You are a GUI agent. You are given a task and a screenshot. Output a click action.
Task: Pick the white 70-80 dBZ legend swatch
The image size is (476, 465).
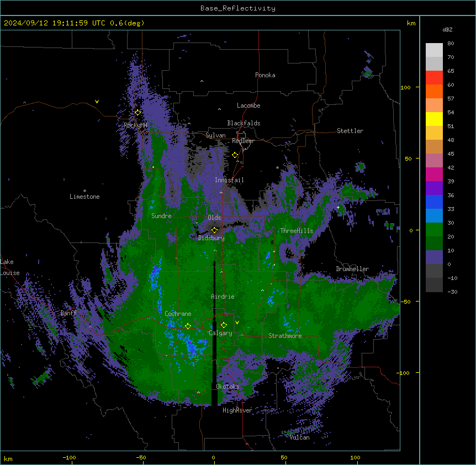(x=434, y=50)
